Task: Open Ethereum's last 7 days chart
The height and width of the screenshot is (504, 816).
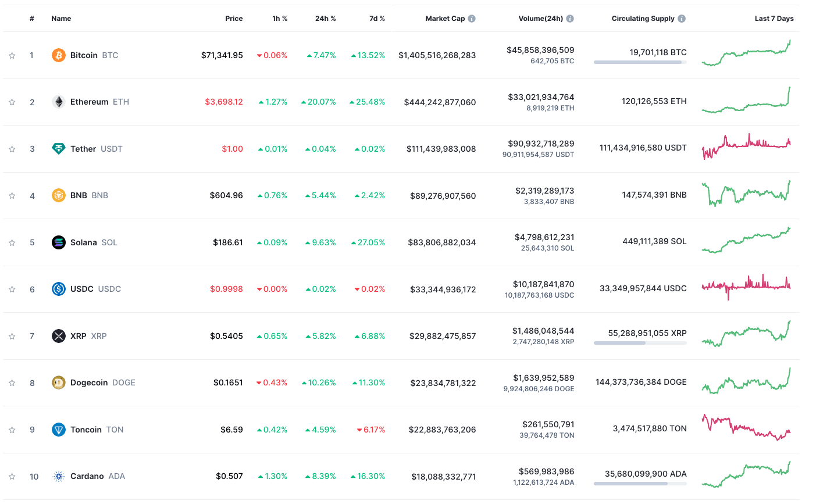Action: pos(746,101)
